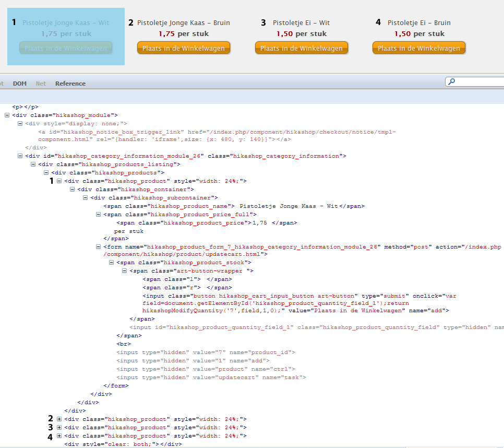Screen dimensions: 504x448
Task: Select the Reference tab
Action: (70, 84)
